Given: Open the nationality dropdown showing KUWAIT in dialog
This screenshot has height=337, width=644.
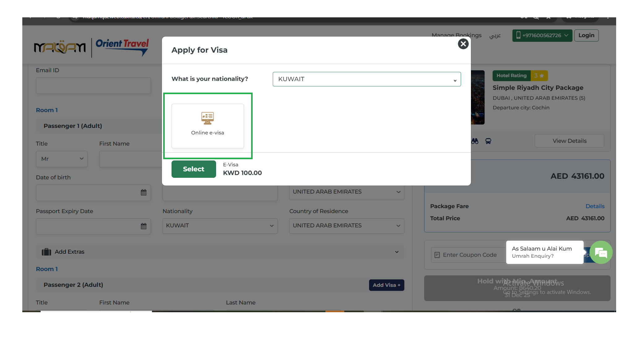Looking at the screenshot, I should point(367,79).
